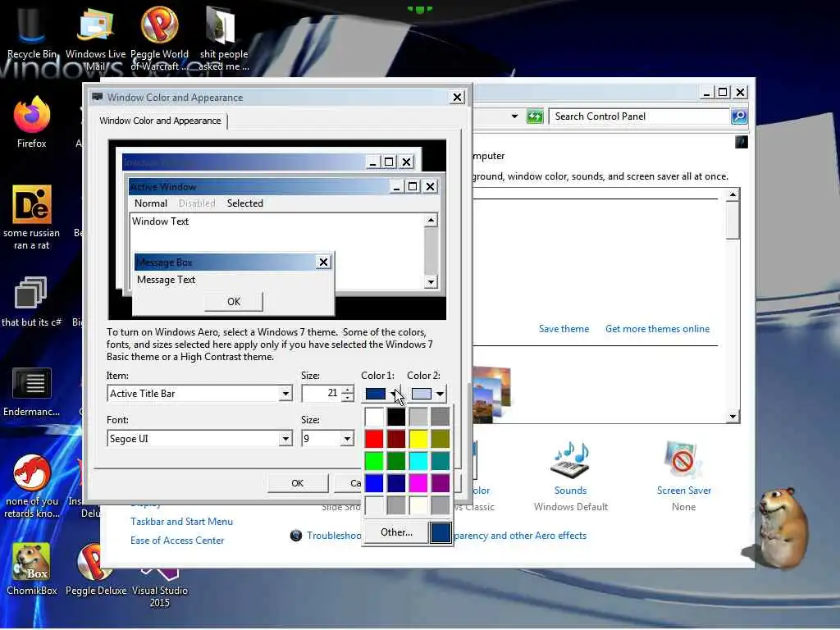Screen dimensions: 840x630
Task: Click the preview window's scrollbar down arrow
Action: (431, 282)
